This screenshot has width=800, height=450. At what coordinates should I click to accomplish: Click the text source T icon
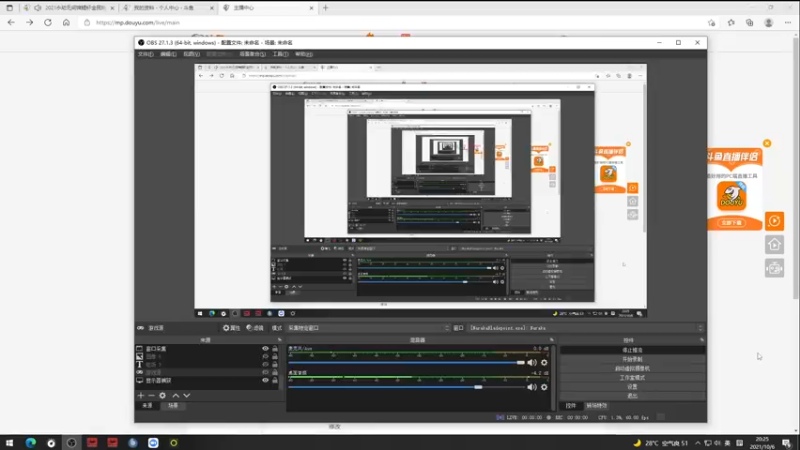pos(139,365)
